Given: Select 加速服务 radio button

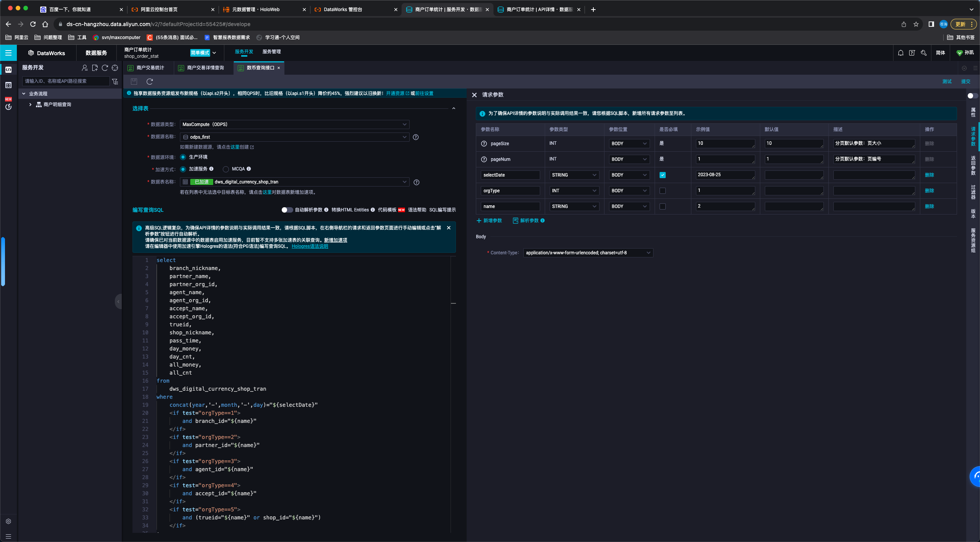Looking at the screenshot, I should point(183,169).
